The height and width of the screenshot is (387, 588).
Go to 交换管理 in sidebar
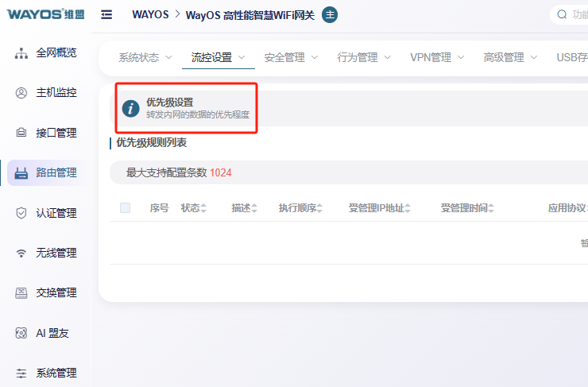56,293
